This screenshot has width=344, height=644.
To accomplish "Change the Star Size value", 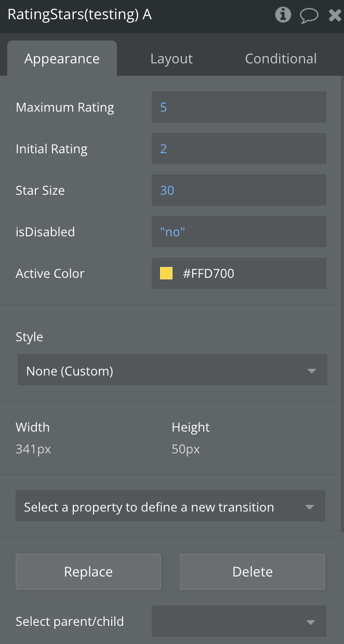I will point(239,191).
